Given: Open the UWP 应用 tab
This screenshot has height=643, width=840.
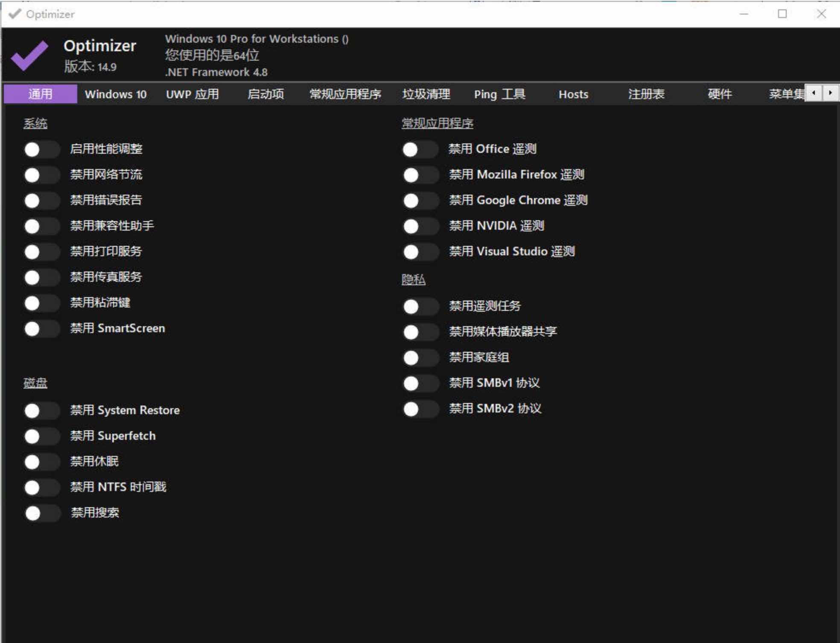Looking at the screenshot, I should 192,94.
